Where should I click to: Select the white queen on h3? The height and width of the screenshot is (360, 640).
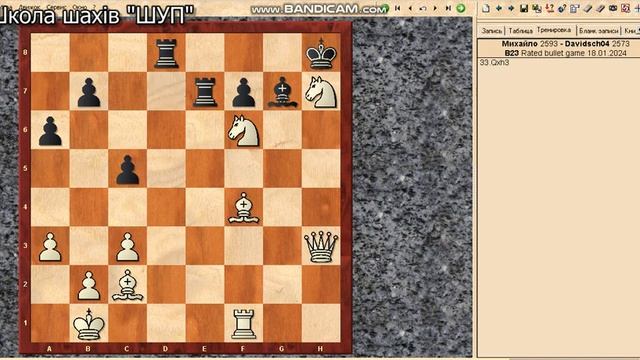tap(321, 247)
